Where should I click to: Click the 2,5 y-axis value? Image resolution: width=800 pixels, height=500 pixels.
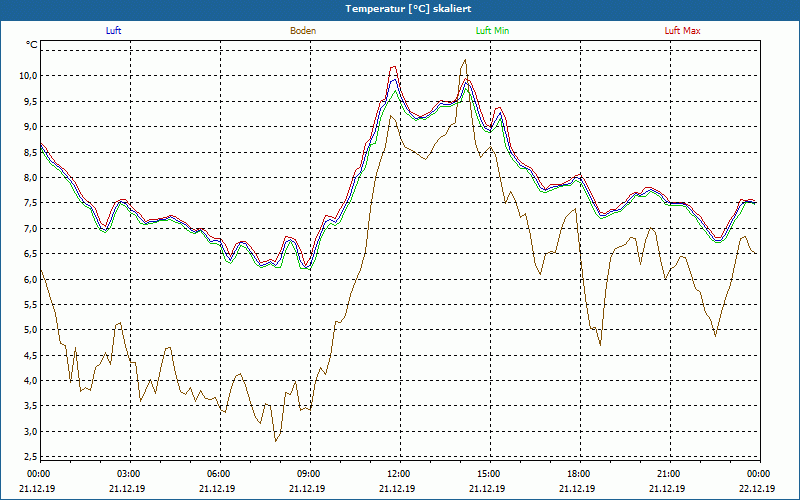tap(30, 457)
